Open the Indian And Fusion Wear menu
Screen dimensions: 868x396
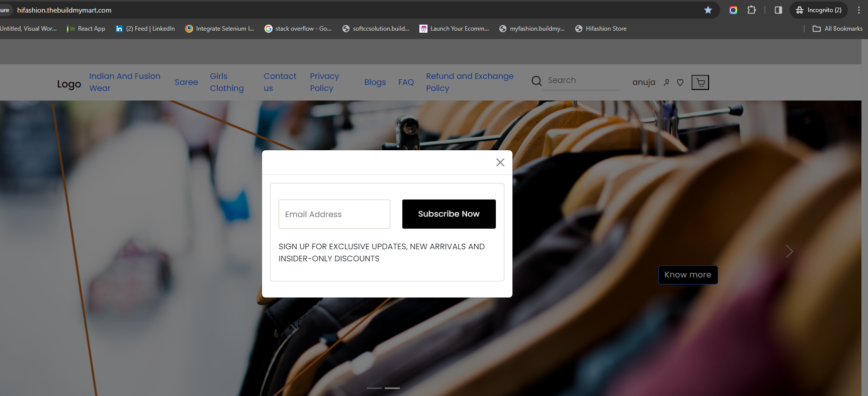click(125, 82)
